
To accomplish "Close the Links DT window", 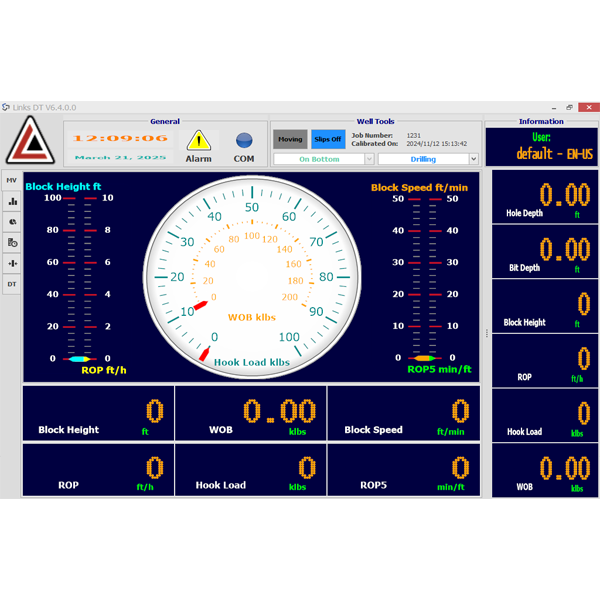I will (x=589, y=107).
